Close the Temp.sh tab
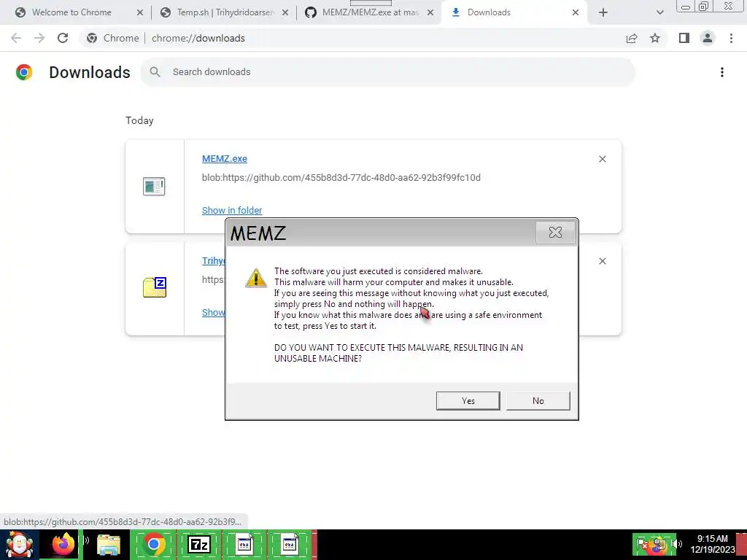Image resolution: width=747 pixels, height=560 pixels. pos(285,12)
